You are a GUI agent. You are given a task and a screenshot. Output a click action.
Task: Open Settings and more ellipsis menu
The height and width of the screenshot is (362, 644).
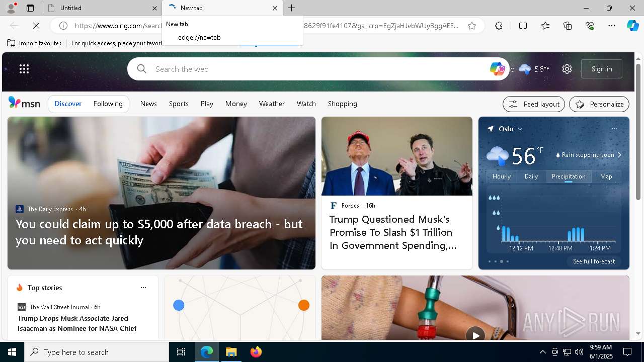pos(612,26)
